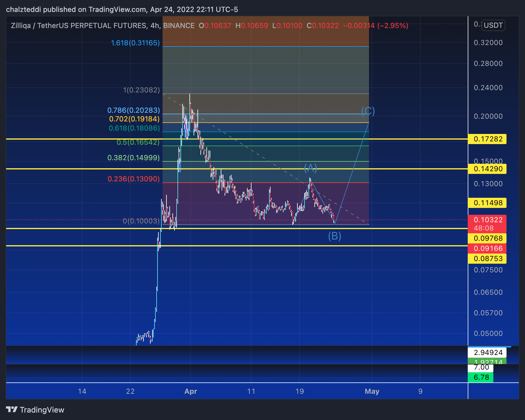Click the 19 date on time axis

(x=300, y=391)
